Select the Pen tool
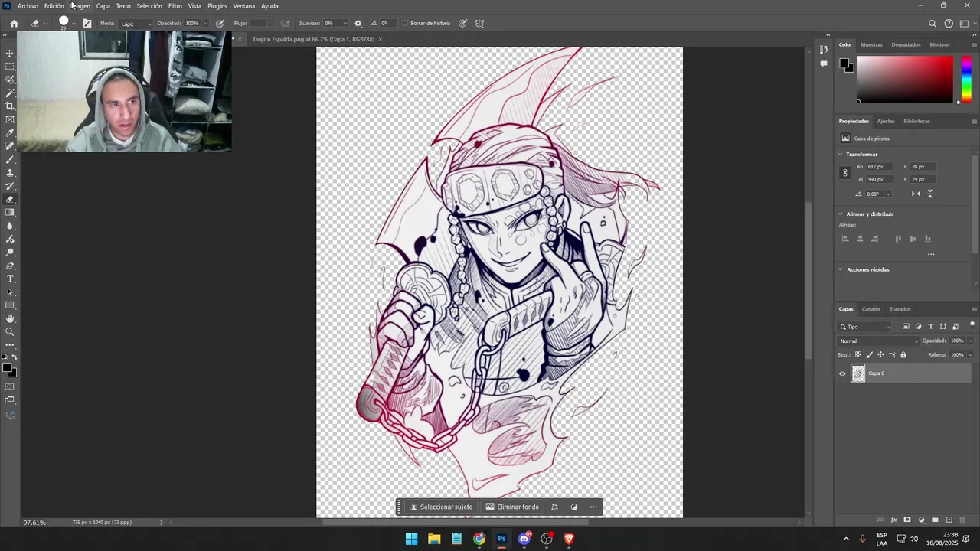980x551 pixels. (10, 266)
